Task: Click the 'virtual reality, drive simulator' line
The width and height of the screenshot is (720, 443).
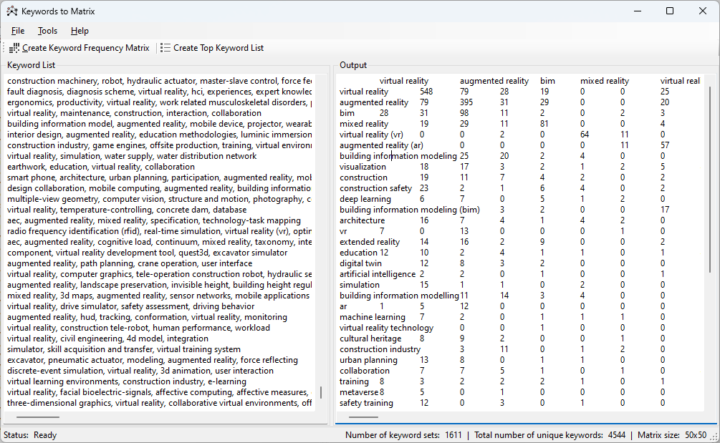Action: click(131, 306)
